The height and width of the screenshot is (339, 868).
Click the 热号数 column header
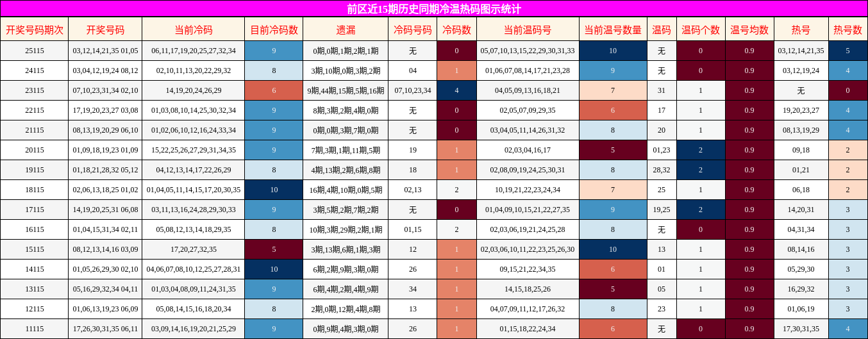tap(847, 29)
